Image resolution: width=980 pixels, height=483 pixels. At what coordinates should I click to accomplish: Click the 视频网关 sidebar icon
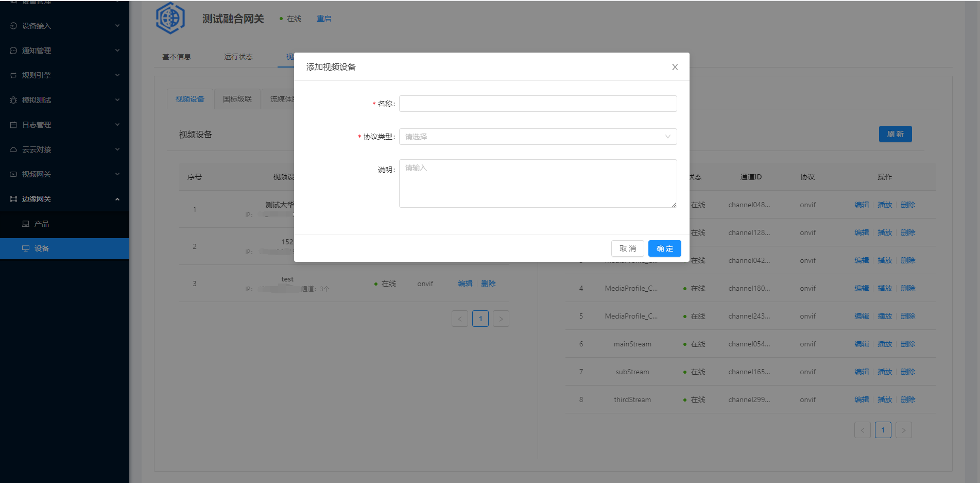(13, 174)
